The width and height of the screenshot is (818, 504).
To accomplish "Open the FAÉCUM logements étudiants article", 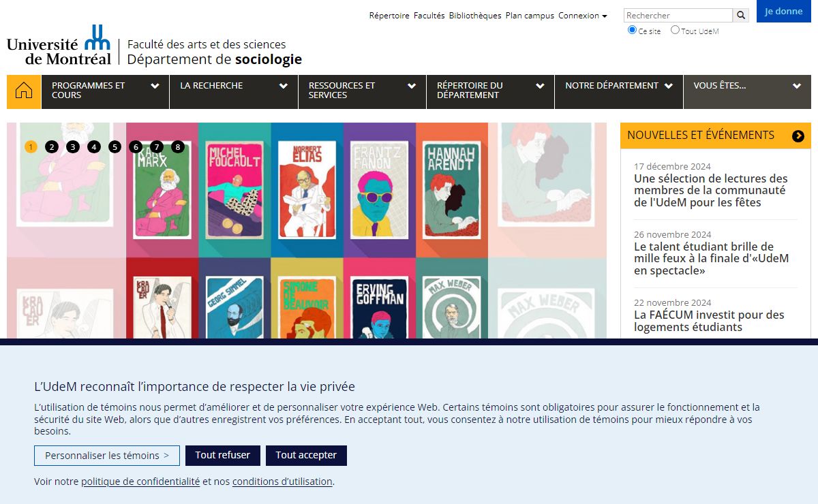I will 709,321.
